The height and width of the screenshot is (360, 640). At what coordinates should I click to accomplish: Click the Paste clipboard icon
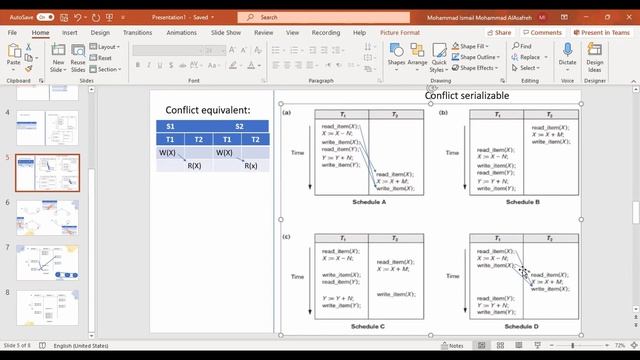(14, 51)
